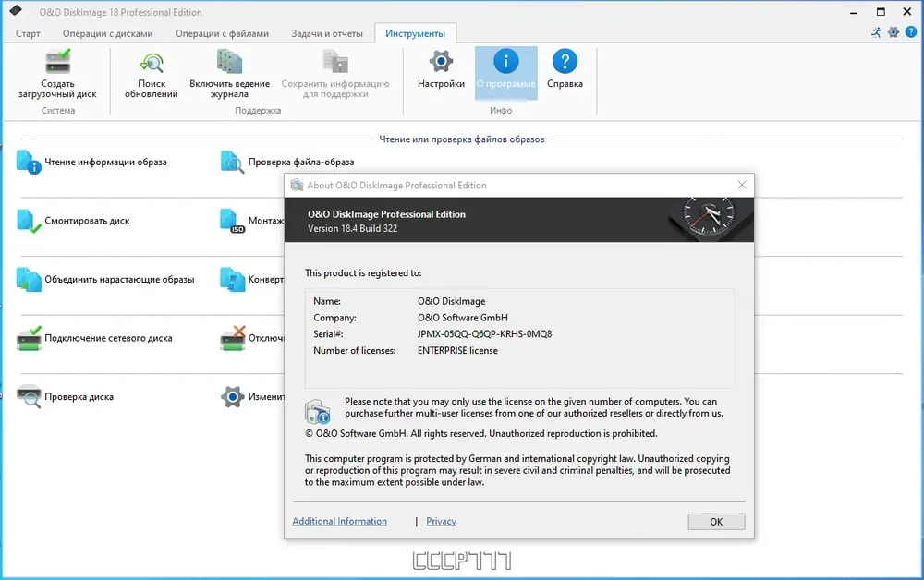
Task: Open Privacy link in About dialog
Action: [x=441, y=521]
